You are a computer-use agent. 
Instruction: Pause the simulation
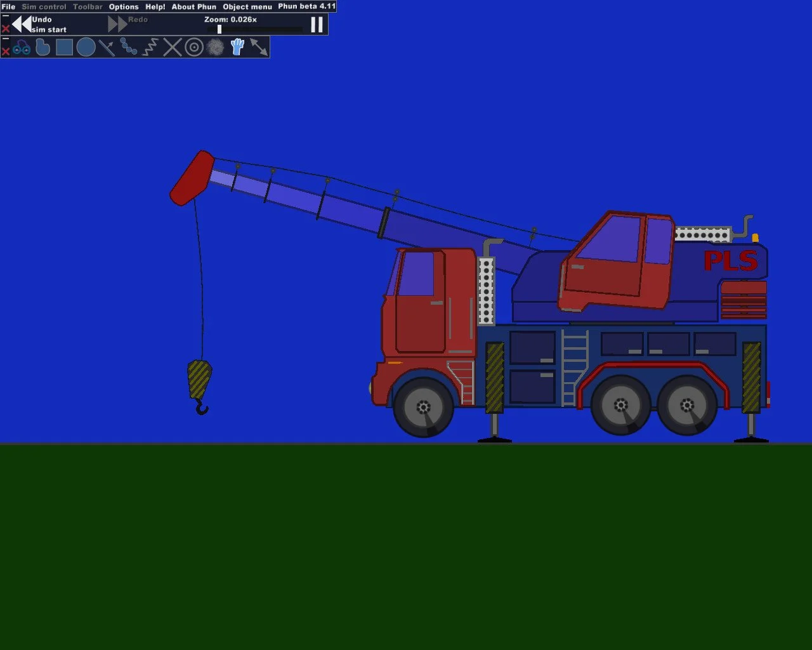click(317, 25)
